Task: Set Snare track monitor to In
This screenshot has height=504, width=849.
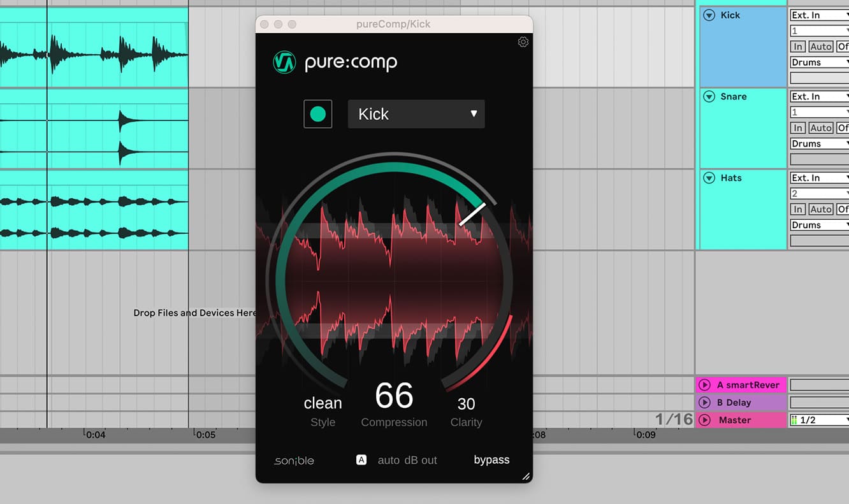Action: [x=798, y=128]
